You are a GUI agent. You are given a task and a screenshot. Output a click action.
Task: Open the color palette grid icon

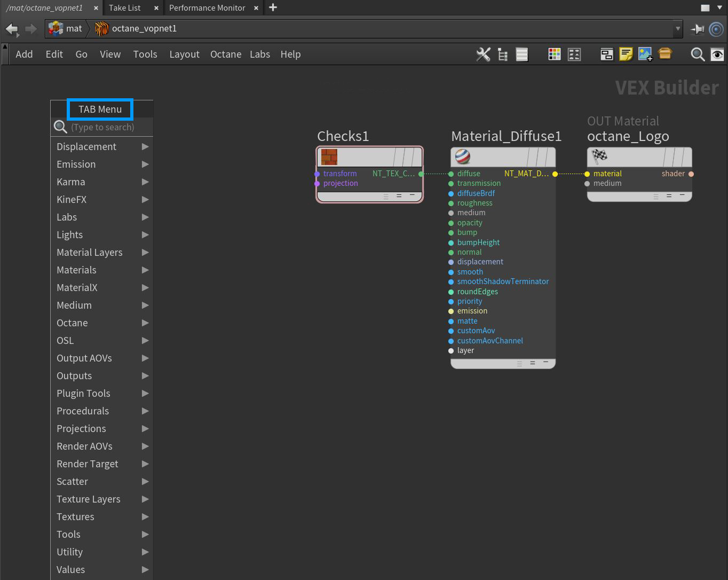pos(555,54)
